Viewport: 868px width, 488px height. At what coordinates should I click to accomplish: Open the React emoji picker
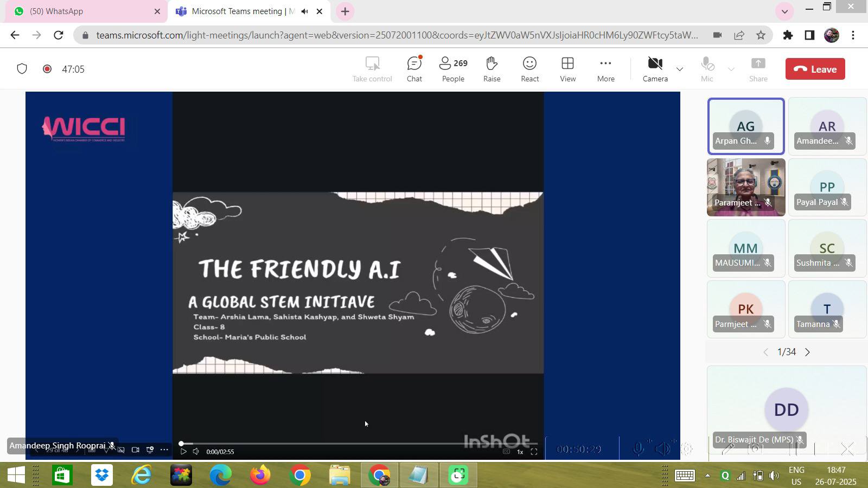(529, 69)
